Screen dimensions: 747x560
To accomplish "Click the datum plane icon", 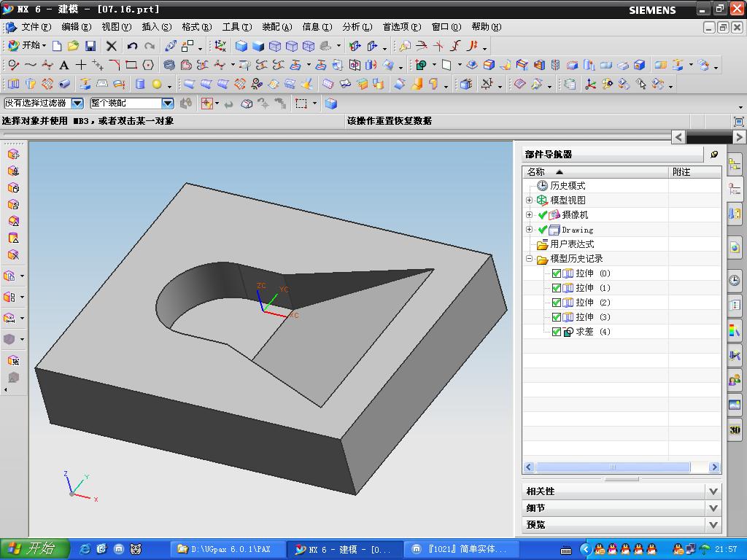I will [x=446, y=65].
